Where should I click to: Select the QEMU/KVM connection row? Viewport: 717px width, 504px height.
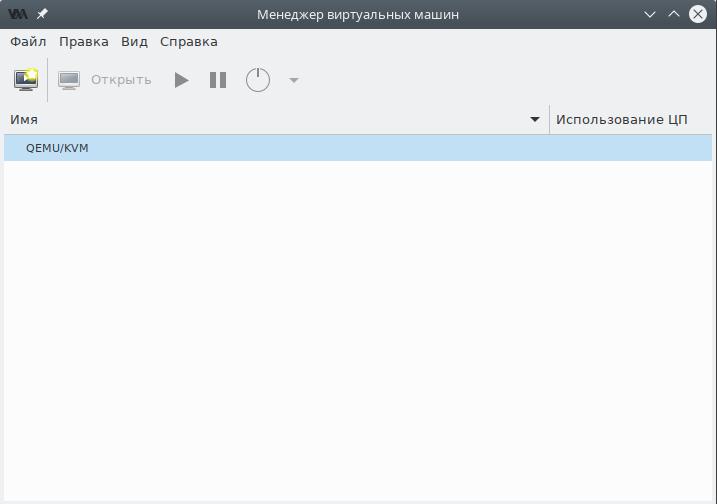tap(358, 148)
